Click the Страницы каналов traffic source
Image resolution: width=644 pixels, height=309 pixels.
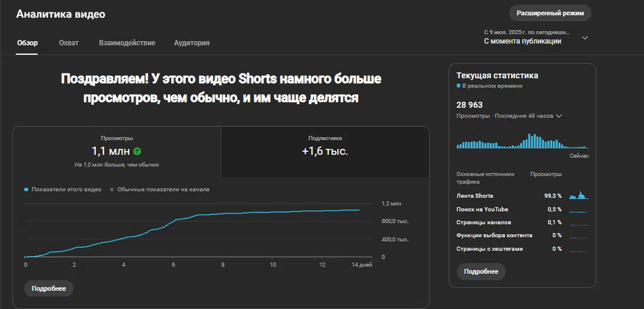coord(484,222)
